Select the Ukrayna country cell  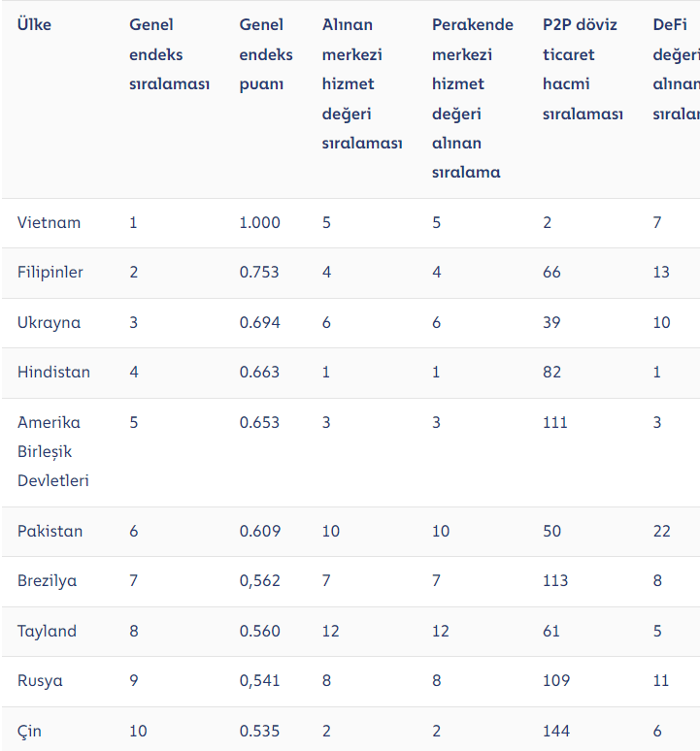[49, 322]
